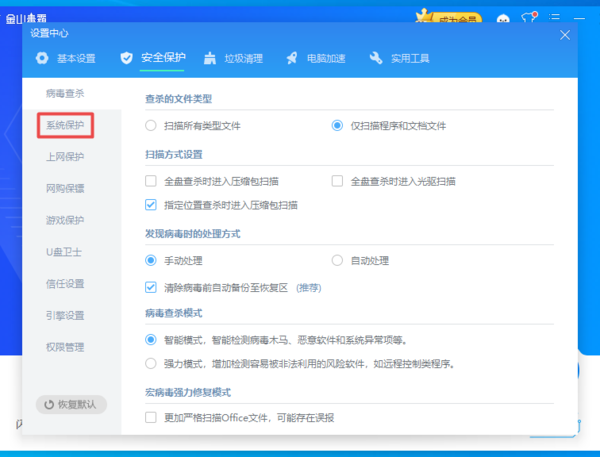Open 系统保护 in the sidebar
Viewport: 600px width, 457px height.
click(x=65, y=126)
